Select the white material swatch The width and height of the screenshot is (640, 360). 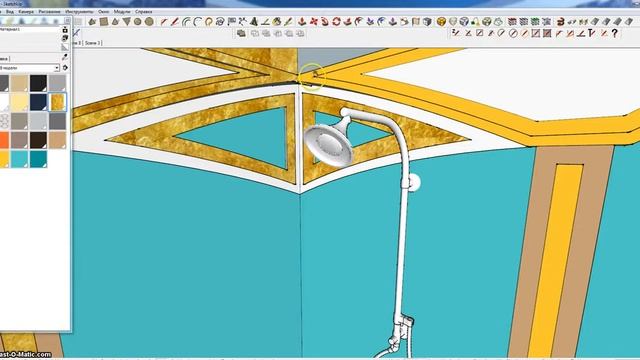pos(4,102)
